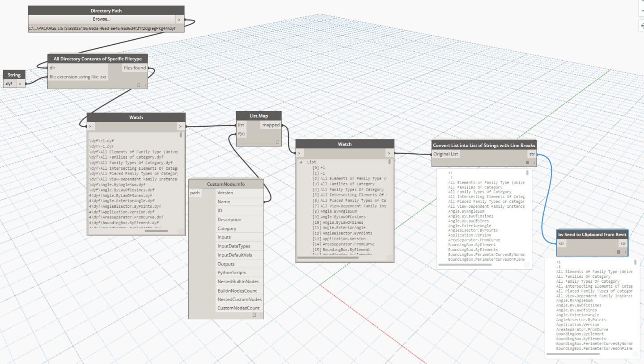644x364 pixels.
Task: Click the 'Description' output of CustomNode.Info
Action: click(x=239, y=219)
